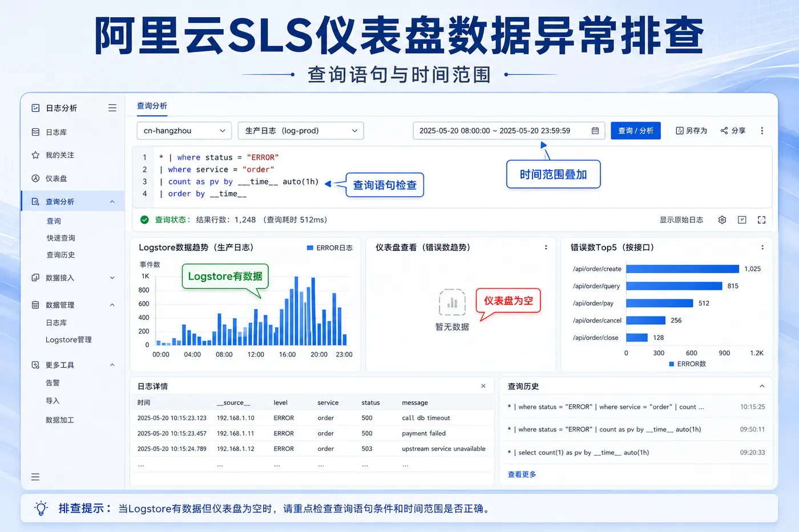Click the 192.168.1.10 source cell
799x532 pixels.
tap(236, 418)
